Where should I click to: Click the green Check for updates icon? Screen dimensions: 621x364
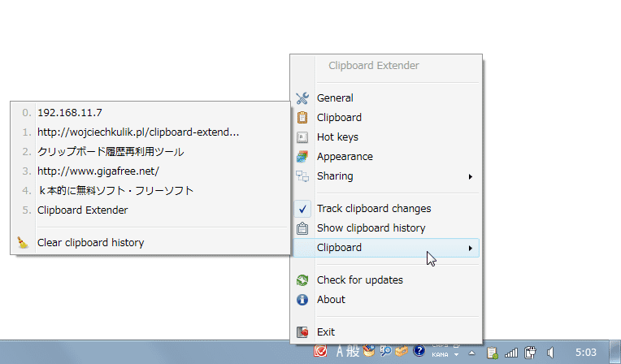click(x=302, y=280)
